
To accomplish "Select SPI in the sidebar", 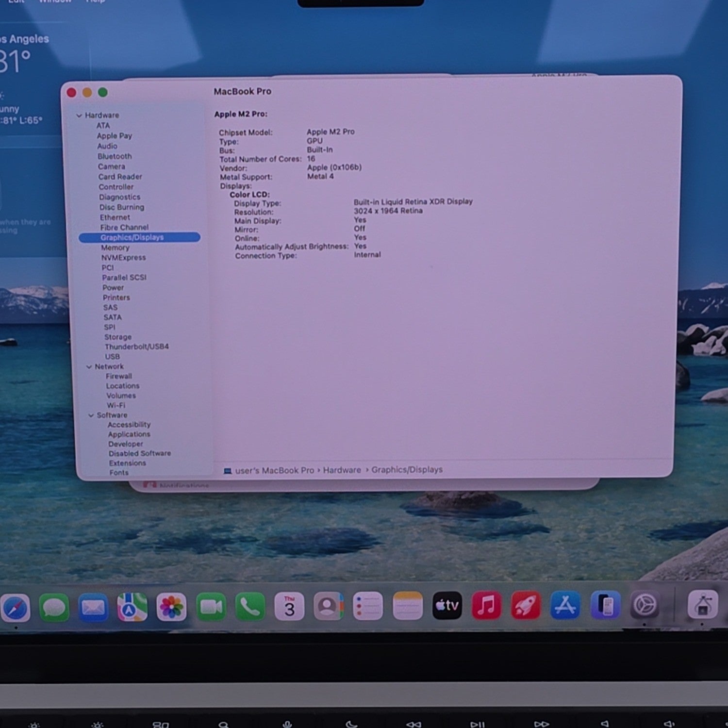I will (110, 327).
